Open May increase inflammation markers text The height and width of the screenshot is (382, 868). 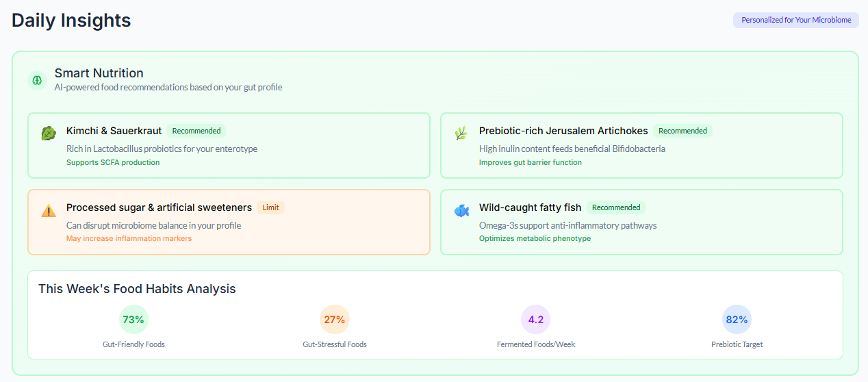[x=129, y=238]
